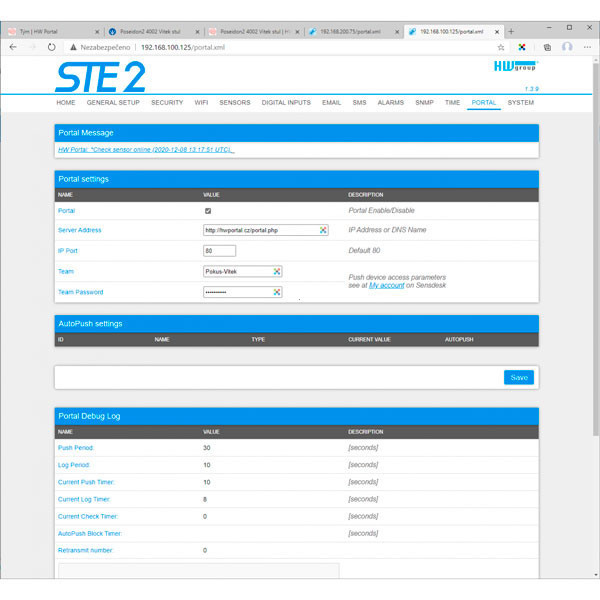Open a new browser tab with plus button
The image size is (600, 600).
coord(511,31)
